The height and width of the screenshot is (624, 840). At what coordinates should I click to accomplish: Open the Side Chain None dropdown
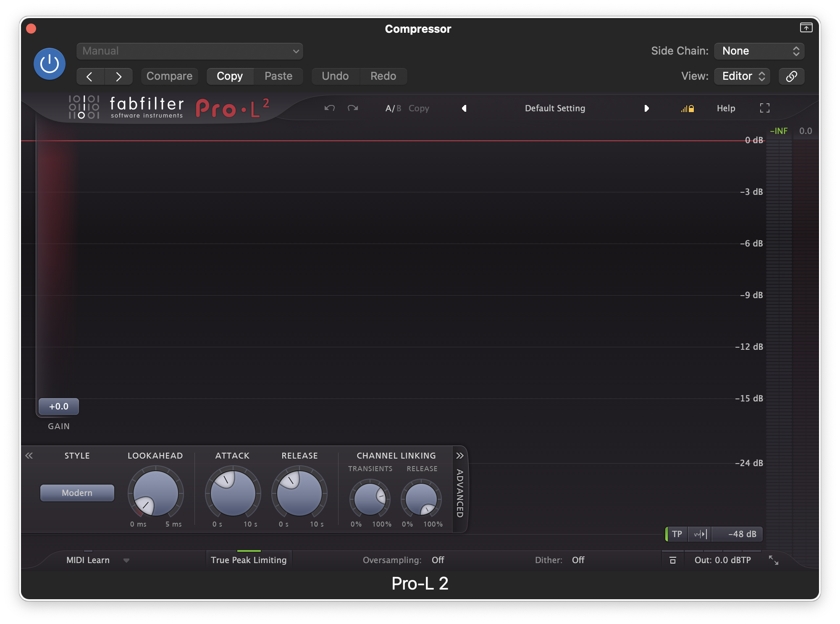[x=759, y=51]
